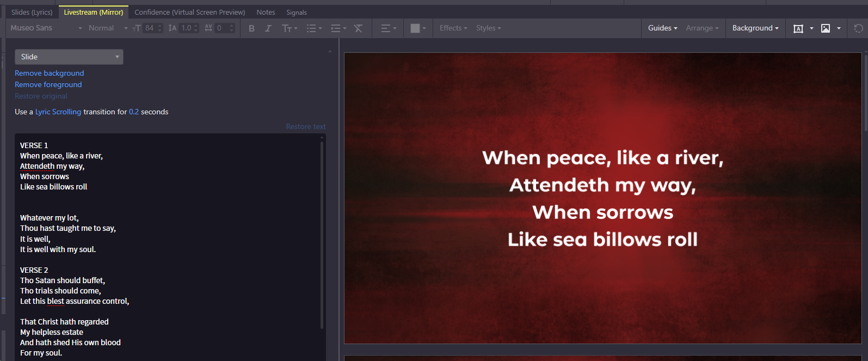Switch to the Slides (Lyrics) tab
868x361 pixels.
click(32, 12)
